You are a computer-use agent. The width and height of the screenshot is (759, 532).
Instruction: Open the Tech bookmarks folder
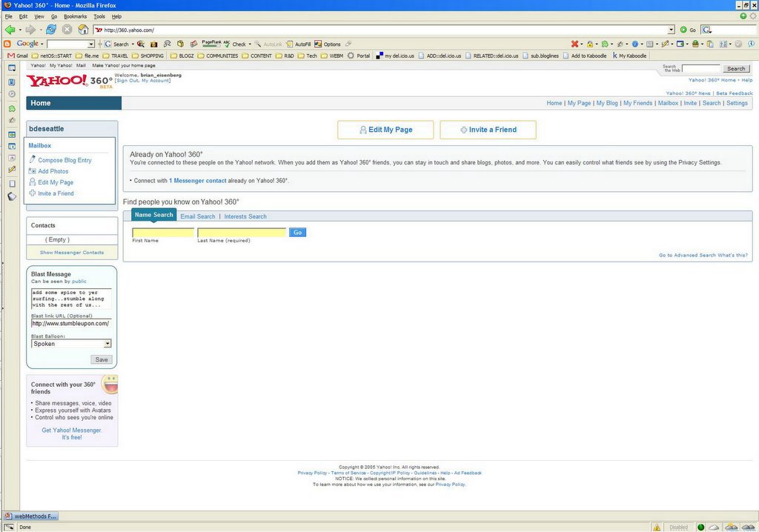308,56
